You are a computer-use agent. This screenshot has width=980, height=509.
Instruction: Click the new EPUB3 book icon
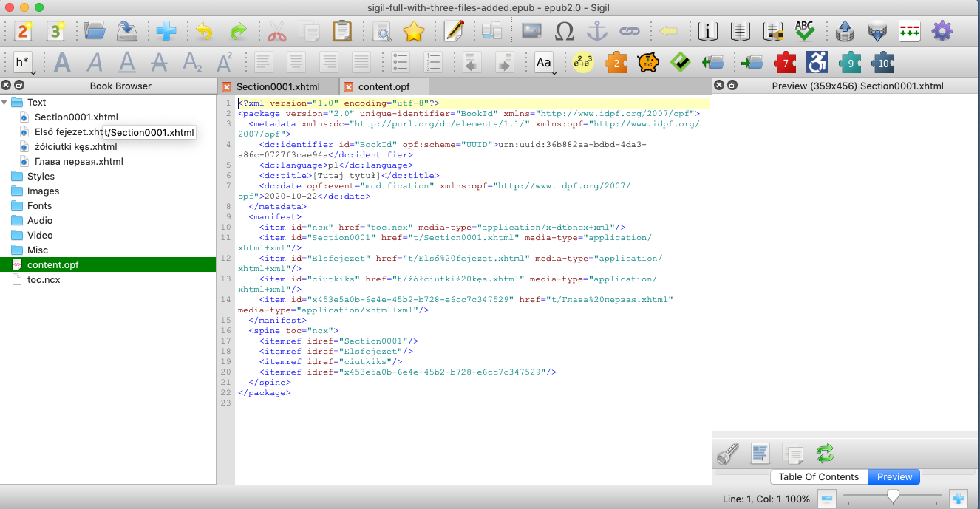[56, 32]
